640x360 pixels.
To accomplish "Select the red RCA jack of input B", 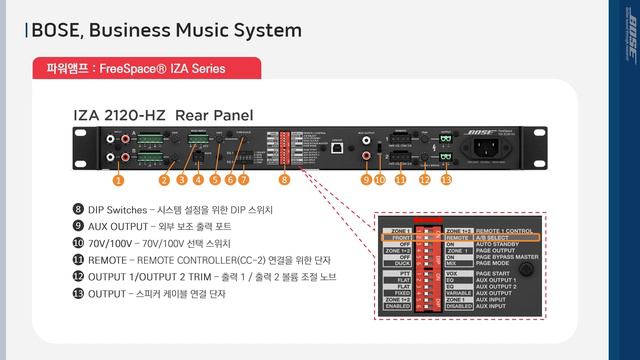I will tap(125, 157).
